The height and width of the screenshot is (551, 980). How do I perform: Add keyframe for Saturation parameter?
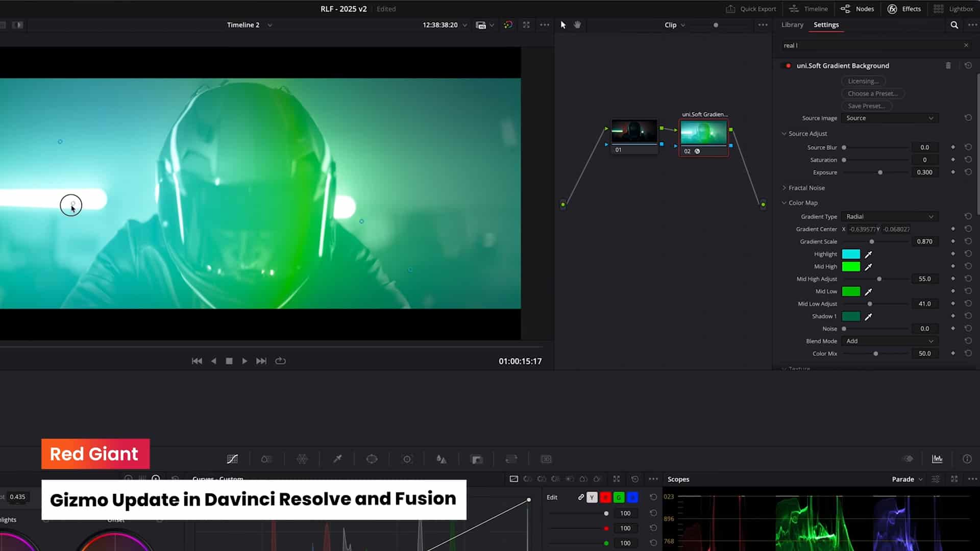click(952, 160)
